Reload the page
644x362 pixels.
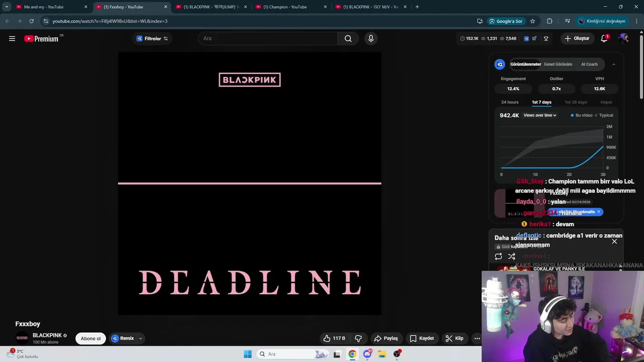(31, 21)
